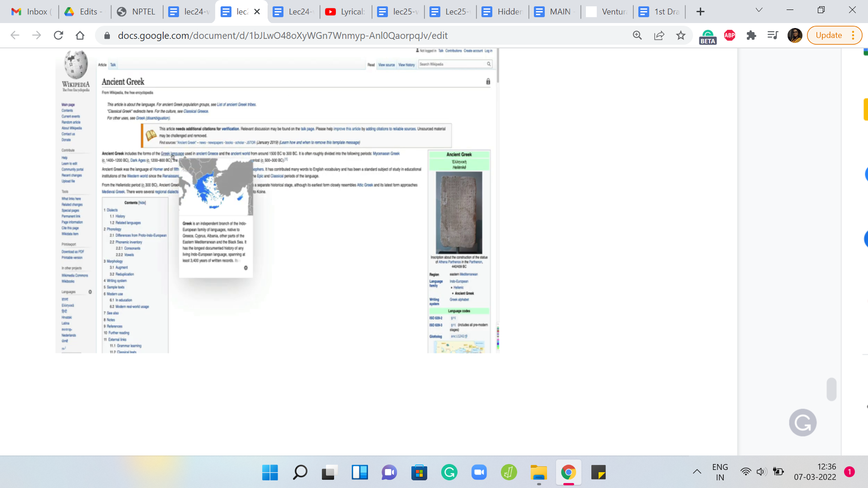
Task: Open Grammarly app from taskbar
Action: click(449, 473)
